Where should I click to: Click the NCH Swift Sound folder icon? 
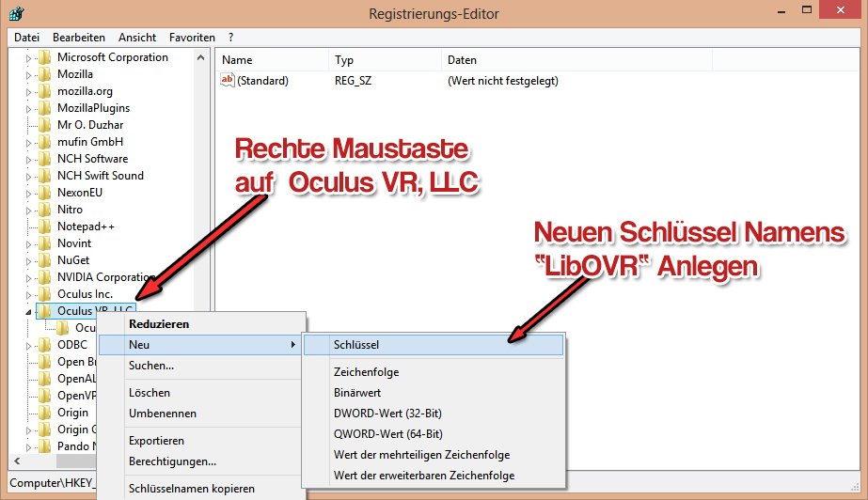click(45, 176)
